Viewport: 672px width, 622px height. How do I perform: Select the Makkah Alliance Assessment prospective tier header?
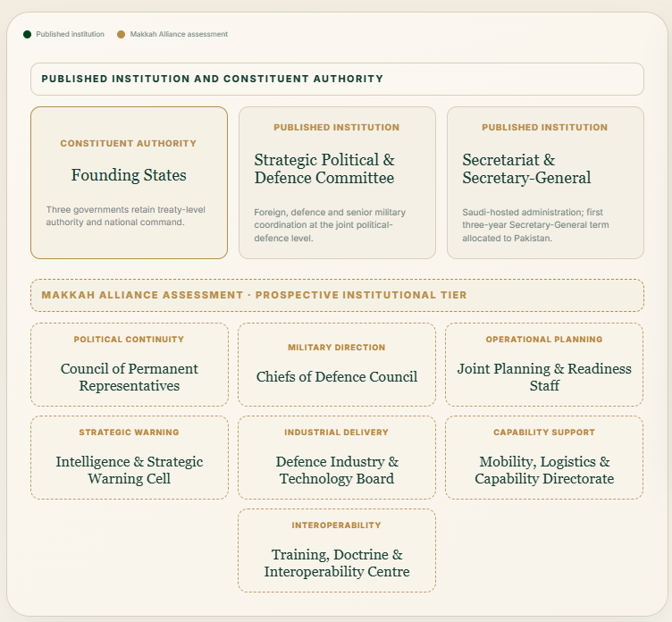337,295
